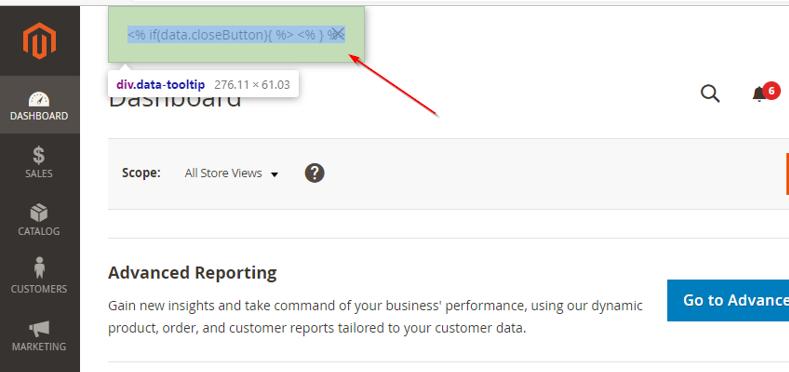Open the Customers person icon
The height and width of the screenshot is (372, 789).
point(39,268)
